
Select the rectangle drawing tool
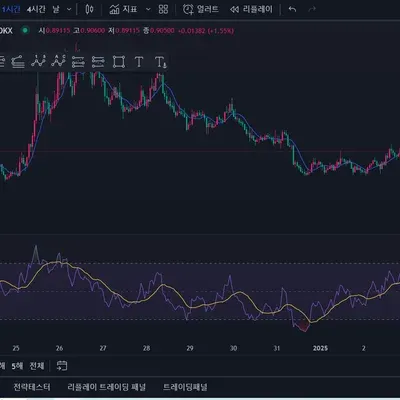pyautogui.click(x=119, y=62)
